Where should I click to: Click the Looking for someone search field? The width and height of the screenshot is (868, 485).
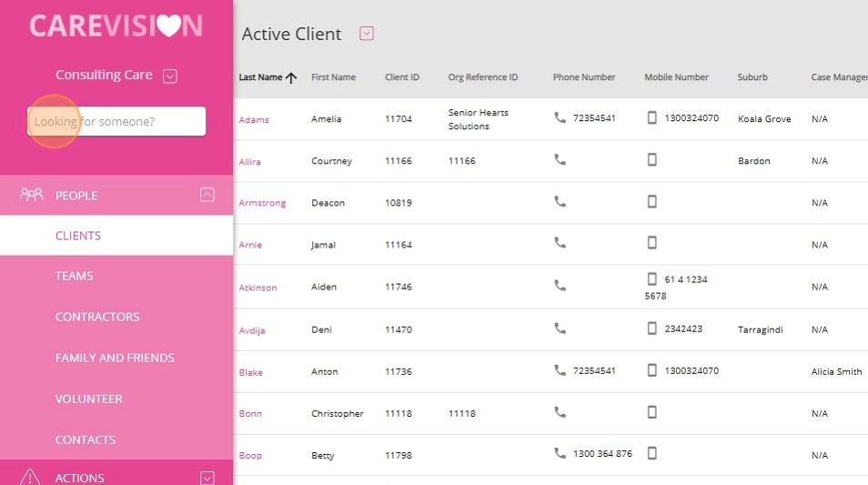tap(116, 121)
